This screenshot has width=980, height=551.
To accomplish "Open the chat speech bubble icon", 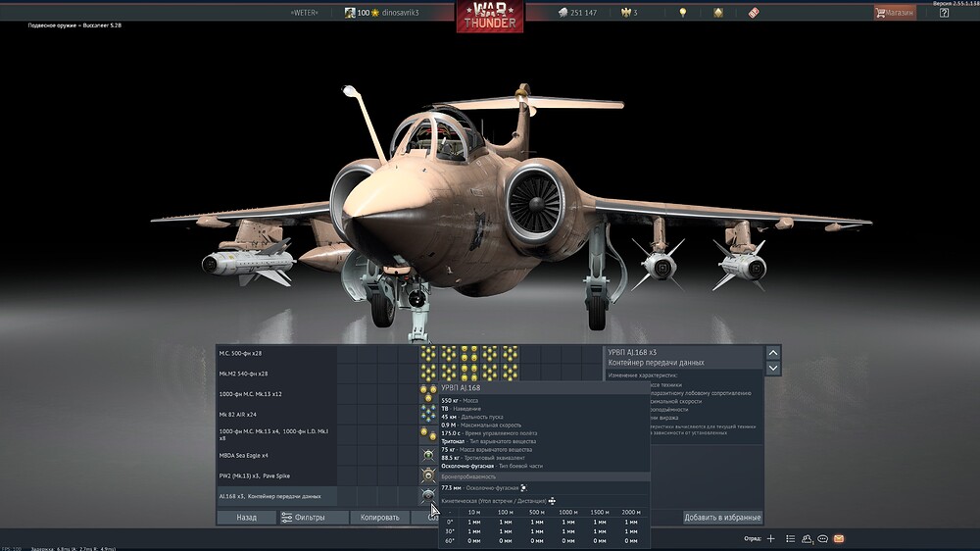I will pyautogui.click(x=822, y=538).
